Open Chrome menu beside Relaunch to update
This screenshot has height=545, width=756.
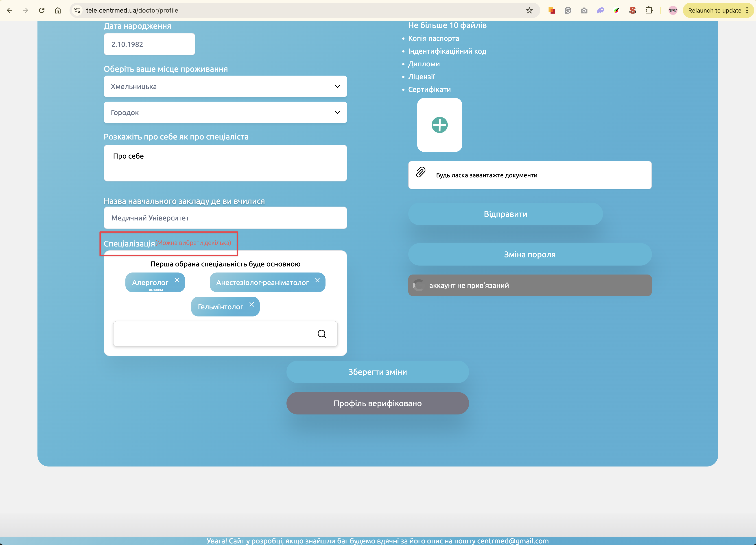click(x=747, y=10)
